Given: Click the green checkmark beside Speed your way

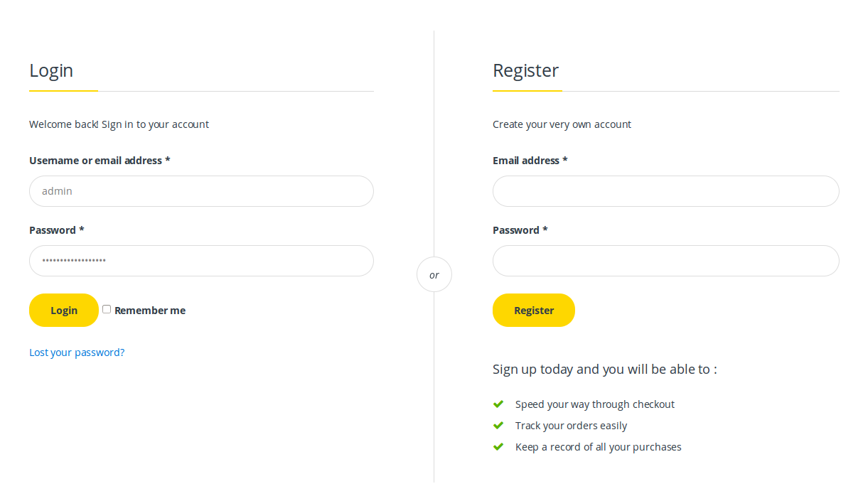Looking at the screenshot, I should [x=498, y=404].
